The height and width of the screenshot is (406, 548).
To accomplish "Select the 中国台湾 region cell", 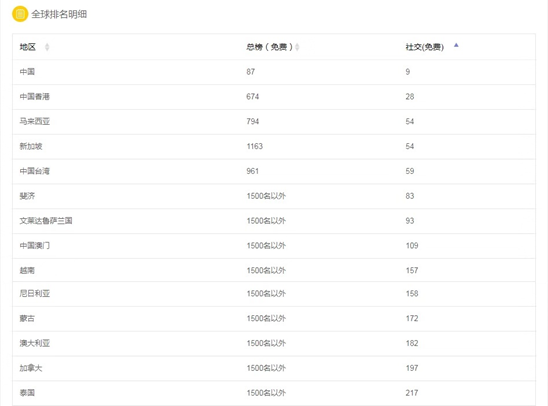I will (x=35, y=171).
